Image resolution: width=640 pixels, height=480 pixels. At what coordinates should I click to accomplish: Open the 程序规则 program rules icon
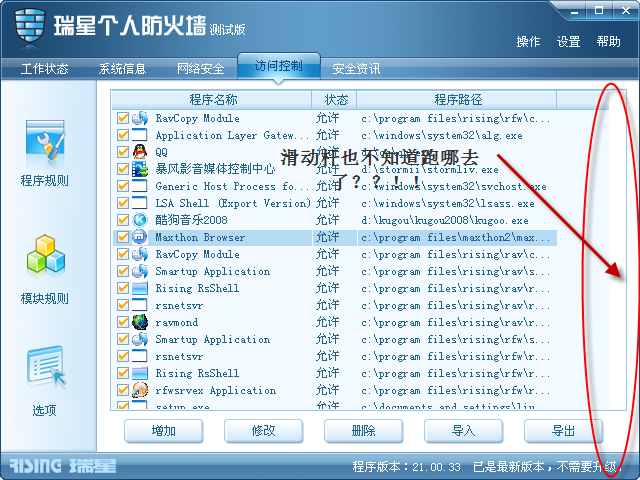[x=45, y=144]
